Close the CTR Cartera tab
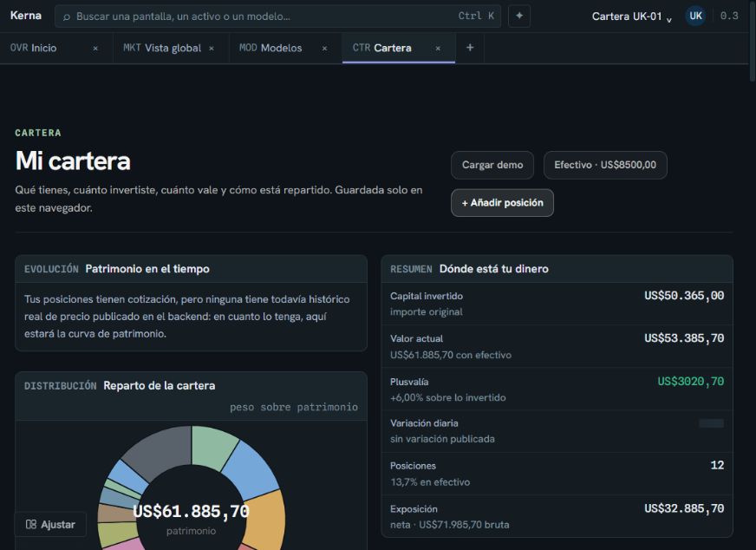Viewport: 756px width, 550px height. [438, 49]
